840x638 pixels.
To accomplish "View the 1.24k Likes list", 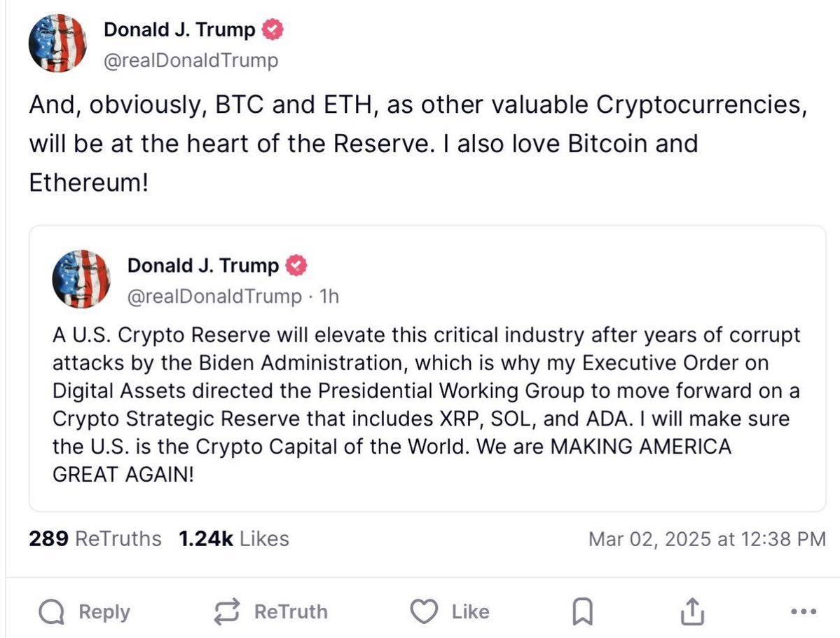I will coord(233,538).
